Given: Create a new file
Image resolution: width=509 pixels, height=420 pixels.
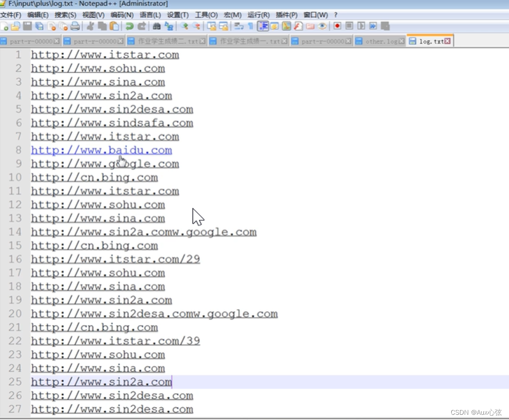Looking at the screenshot, I should [x=6, y=26].
